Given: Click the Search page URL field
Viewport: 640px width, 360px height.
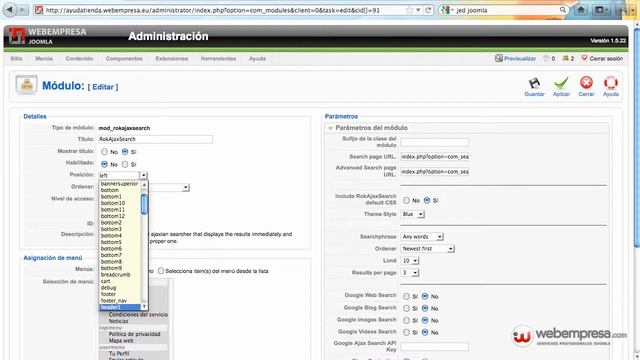Looking at the screenshot, I should [x=434, y=157].
